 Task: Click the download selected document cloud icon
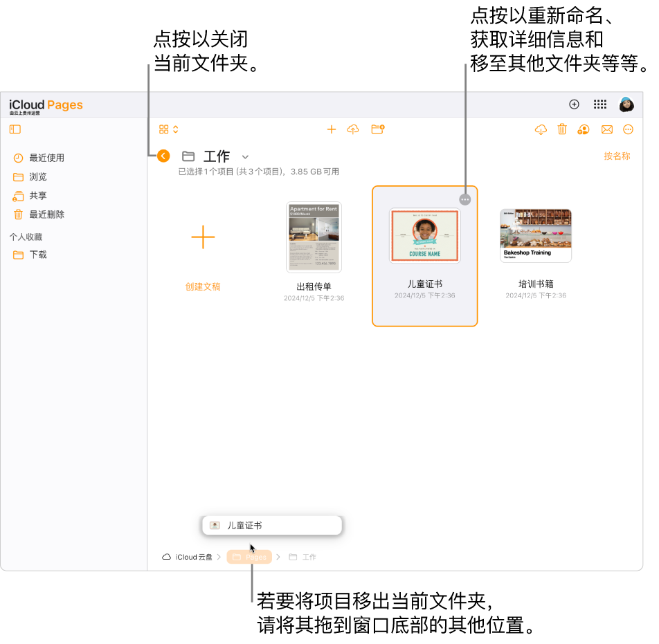(x=541, y=129)
